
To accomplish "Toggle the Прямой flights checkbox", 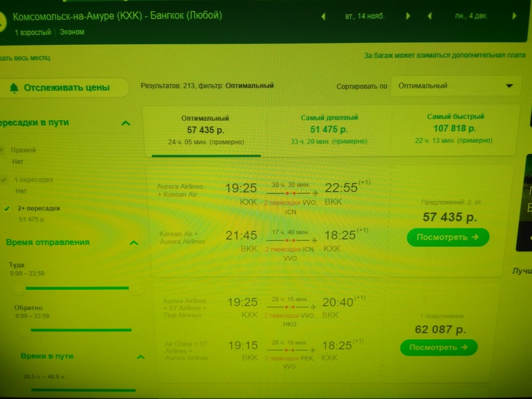I will tap(2, 150).
